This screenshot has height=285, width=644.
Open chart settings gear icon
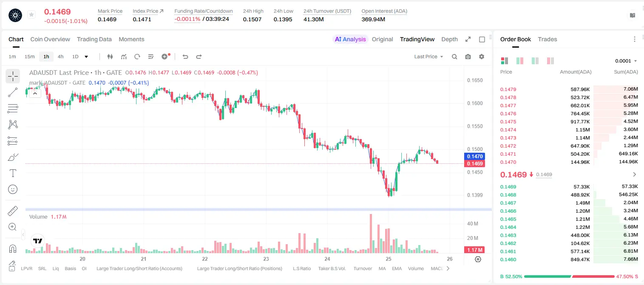pos(482,57)
